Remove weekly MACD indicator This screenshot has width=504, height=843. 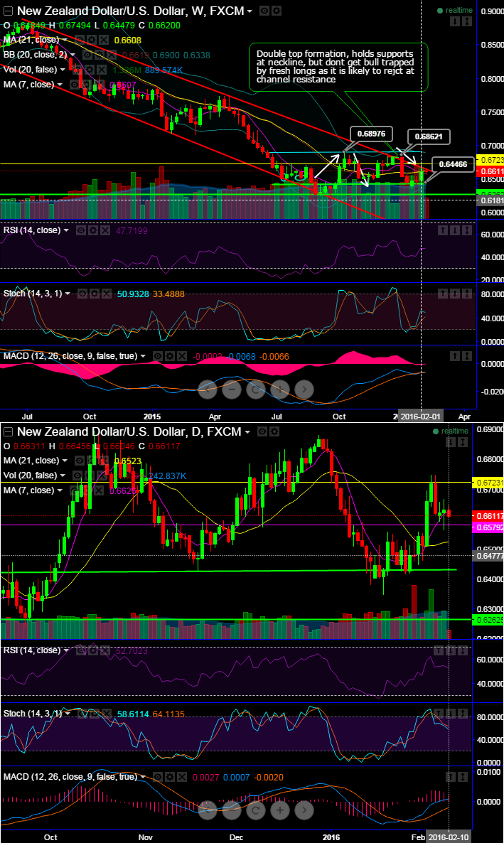[183, 356]
